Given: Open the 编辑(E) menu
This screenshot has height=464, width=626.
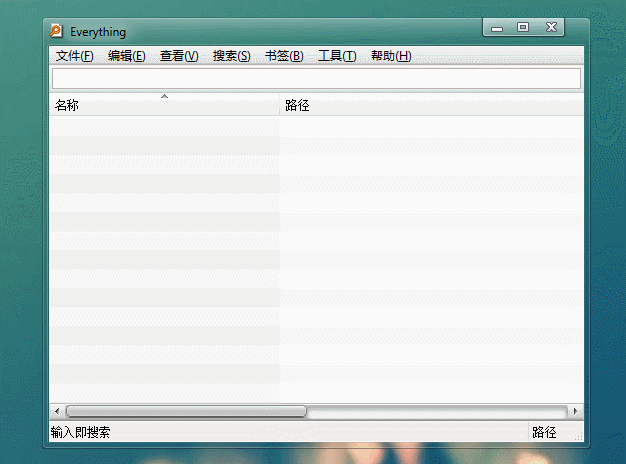Looking at the screenshot, I should point(126,56).
